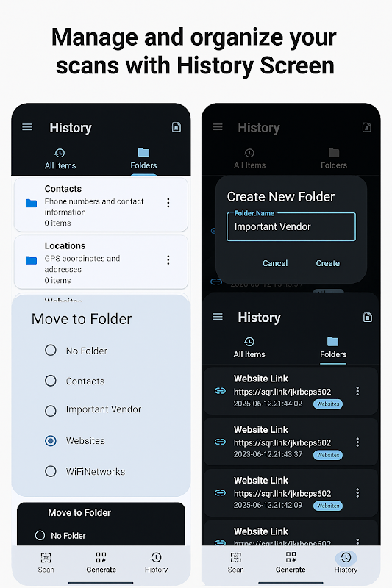This screenshot has height=588, width=392.
Task: Tap the export file icon beside light History title
Action: pos(177,127)
